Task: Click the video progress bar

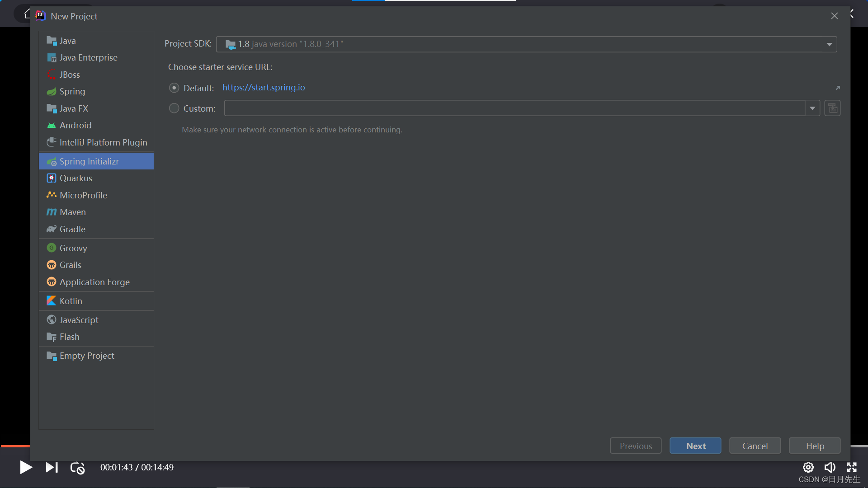Action: (x=15, y=446)
